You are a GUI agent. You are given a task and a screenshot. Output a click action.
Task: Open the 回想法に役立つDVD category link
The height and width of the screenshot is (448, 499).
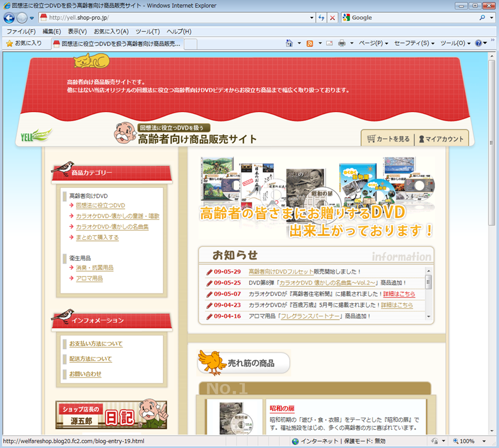(x=100, y=205)
